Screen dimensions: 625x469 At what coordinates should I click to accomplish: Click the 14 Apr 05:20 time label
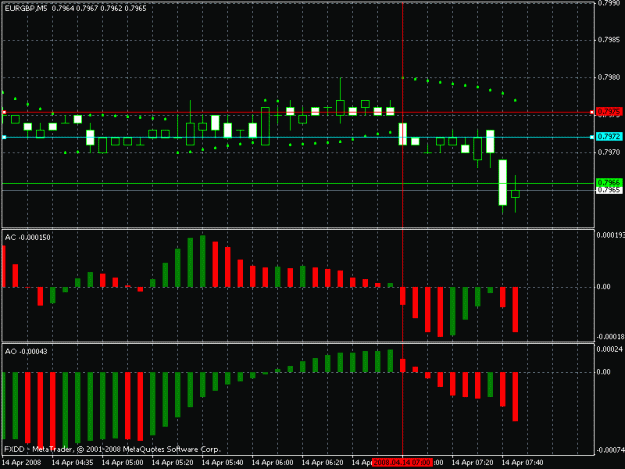pos(173,463)
